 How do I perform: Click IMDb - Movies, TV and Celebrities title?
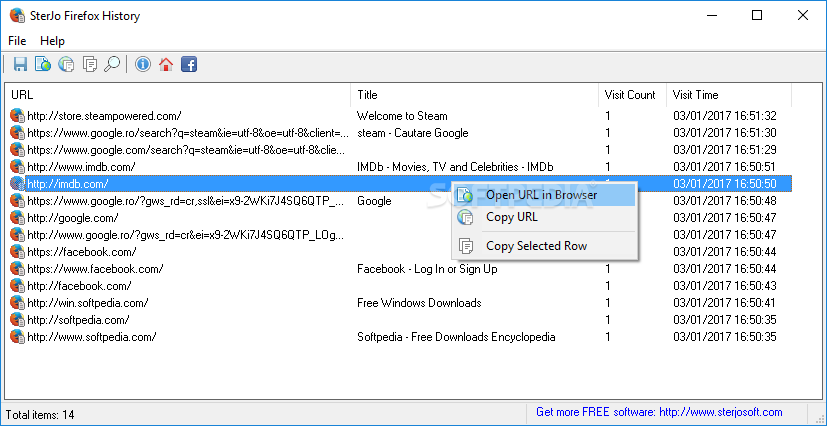[455, 167]
